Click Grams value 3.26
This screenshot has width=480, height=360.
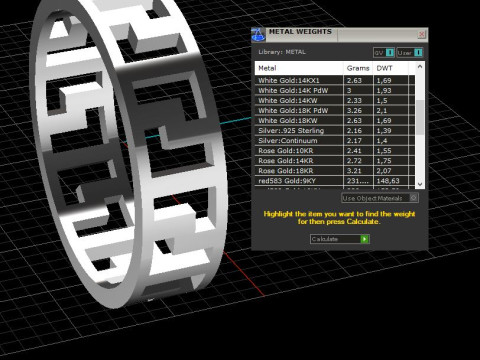pos(354,110)
